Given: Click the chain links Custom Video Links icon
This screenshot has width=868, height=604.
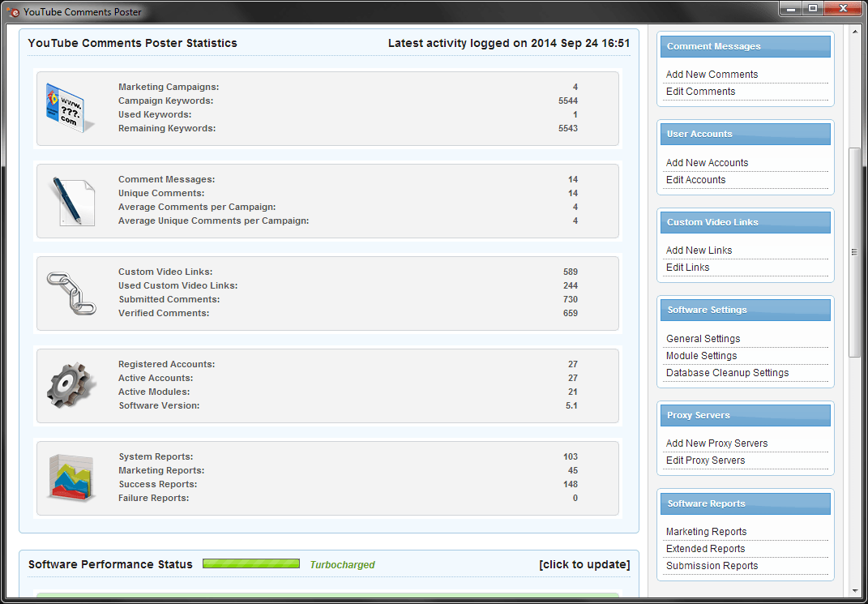Looking at the screenshot, I should [x=71, y=293].
